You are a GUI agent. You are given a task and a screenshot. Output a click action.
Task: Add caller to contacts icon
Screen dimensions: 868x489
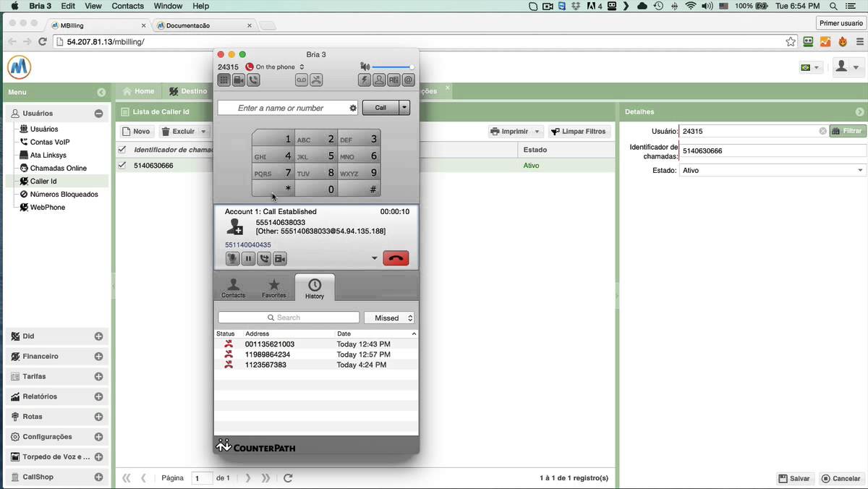tap(235, 226)
